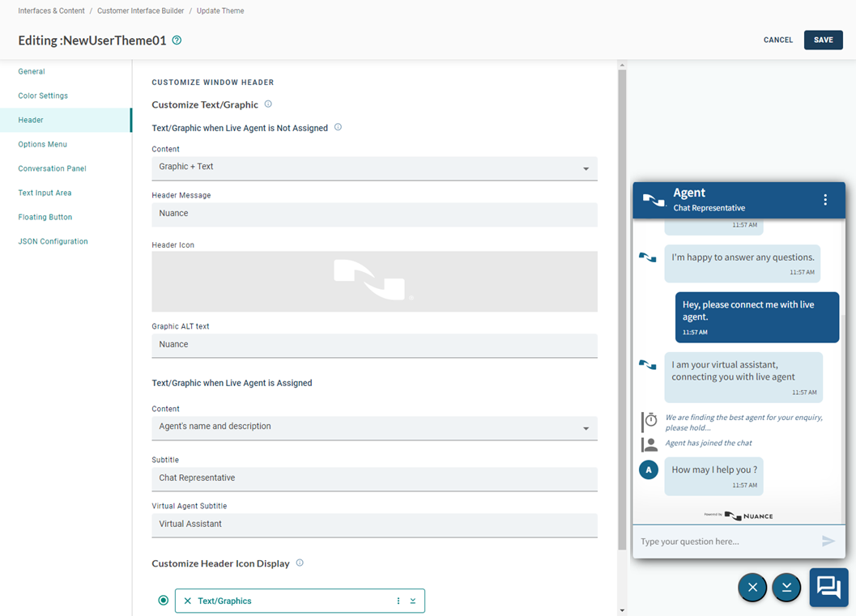856x616 pixels.
Task: Click info icon next to Customize Text/Graphic
Action: [x=268, y=104]
